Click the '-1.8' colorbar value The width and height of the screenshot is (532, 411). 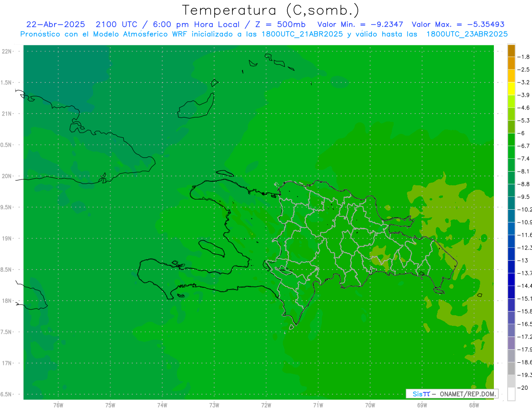pos(524,57)
